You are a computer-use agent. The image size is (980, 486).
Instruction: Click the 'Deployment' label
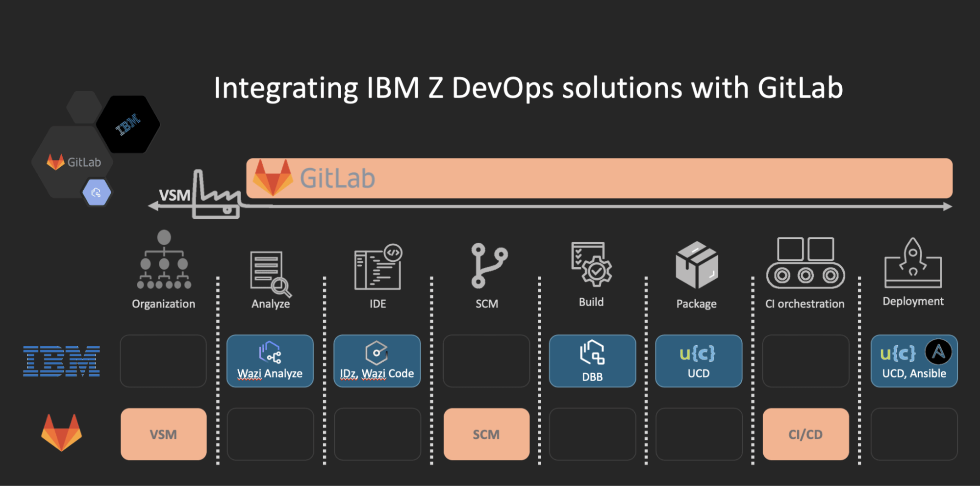tap(913, 302)
